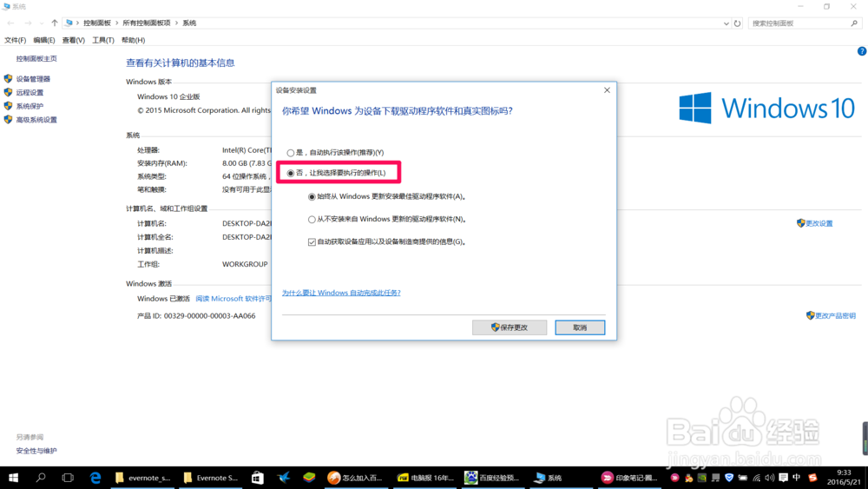Viewport: 868px width, 489px height.
Task: Open the blue help question mark icon
Action: coord(862,51)
